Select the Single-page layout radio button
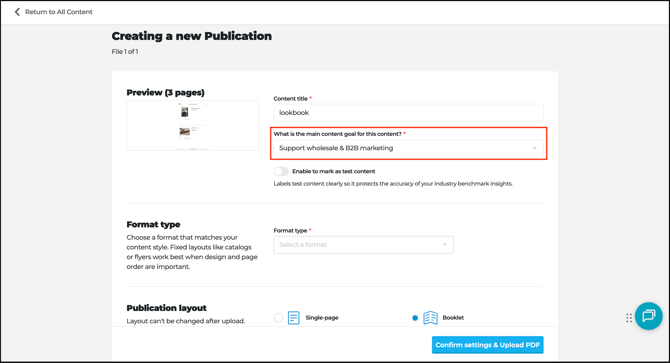 (x=278, y=318)
